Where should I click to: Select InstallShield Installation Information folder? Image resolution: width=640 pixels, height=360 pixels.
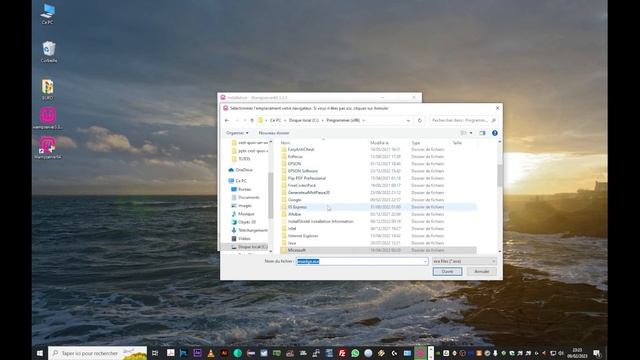pyautogui.click(x=320, y=221)
